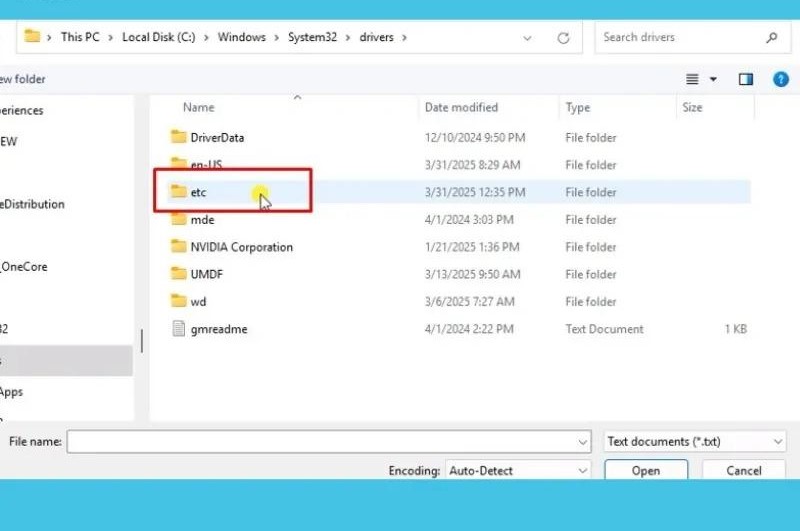800x531 pixels.
Task: Go to System32 breadcrumb
Action: click(x=312, y=37)
